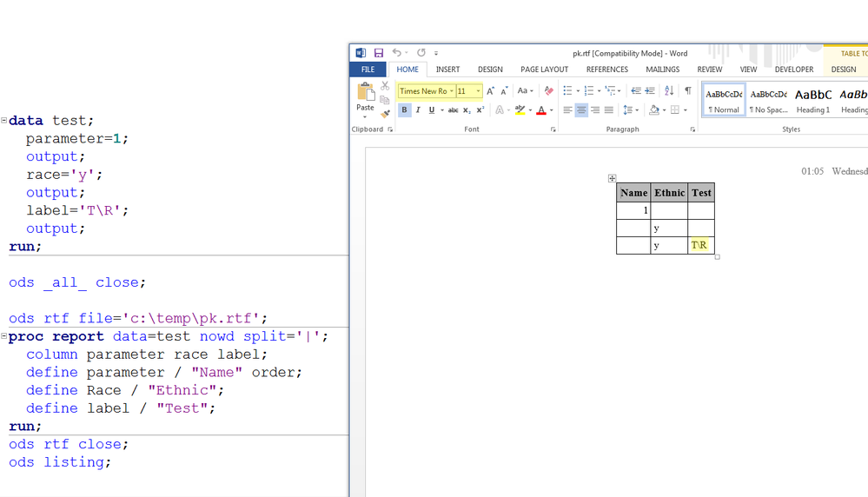The height and width of the screenshot is (497, 868).
Task: Open the font size dropdown
Action: pos(478,91)
